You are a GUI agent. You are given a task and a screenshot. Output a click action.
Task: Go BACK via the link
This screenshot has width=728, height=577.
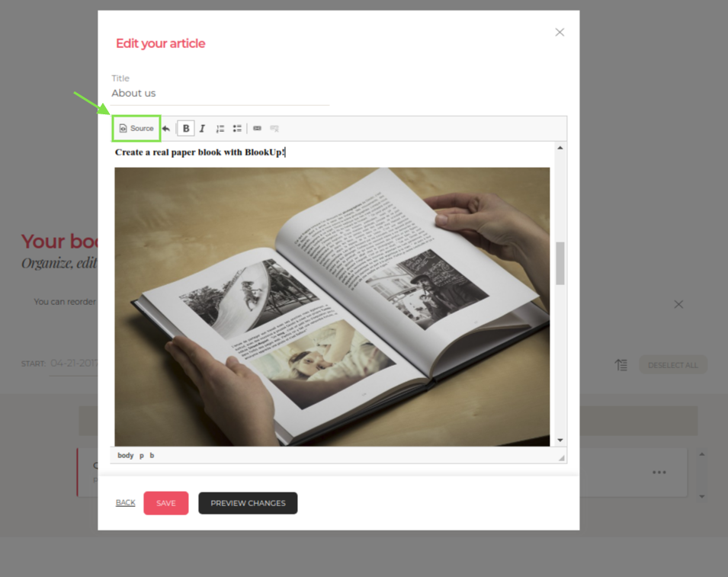[x=125, y=503]
